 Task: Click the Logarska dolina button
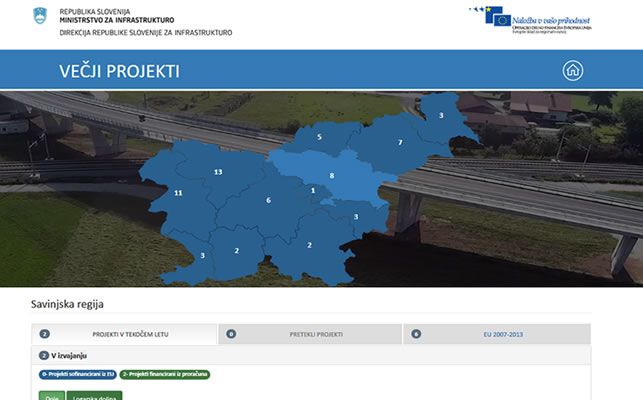[x=94, y=397]
